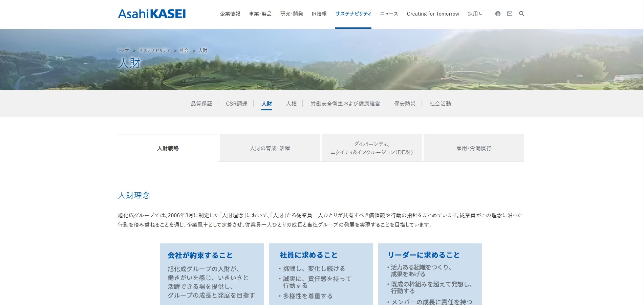Open the CSR調達 section link
644x305 pixels.
point(236,104)
